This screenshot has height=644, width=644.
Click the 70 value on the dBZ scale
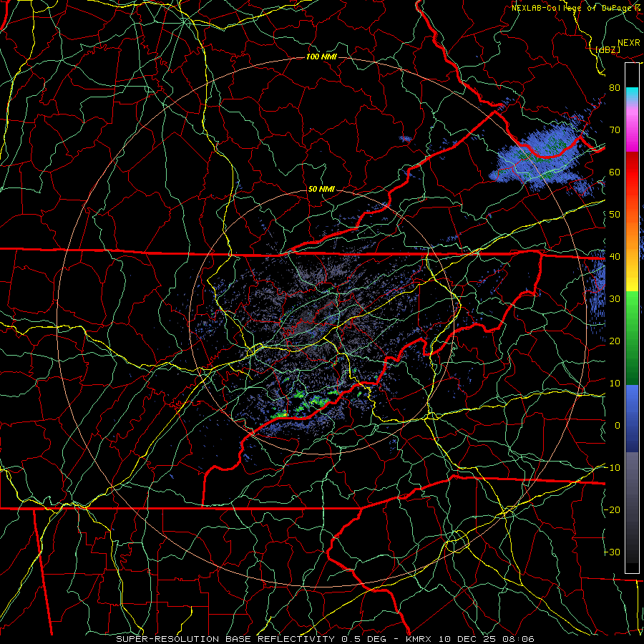click(x=615, y=130)
